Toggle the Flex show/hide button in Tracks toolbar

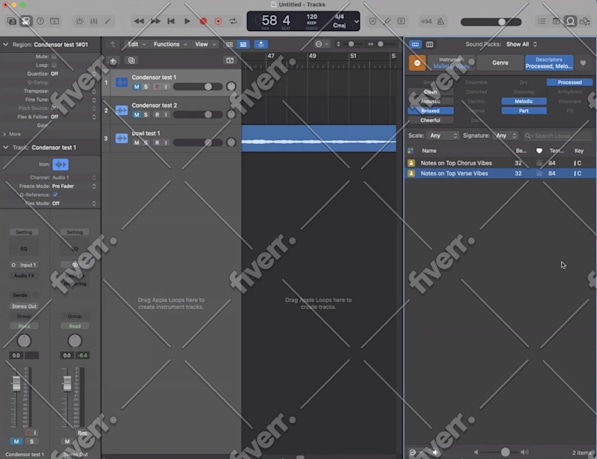tap(243, 45)
